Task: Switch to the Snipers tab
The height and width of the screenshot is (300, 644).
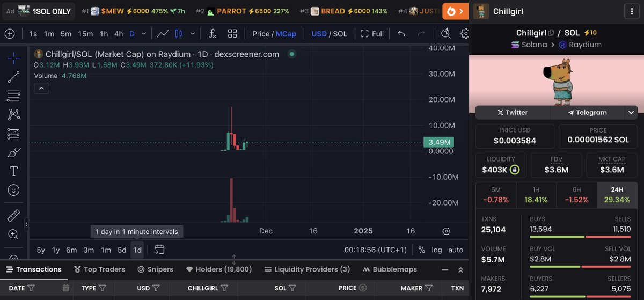Action: click(x=155, y=269)
